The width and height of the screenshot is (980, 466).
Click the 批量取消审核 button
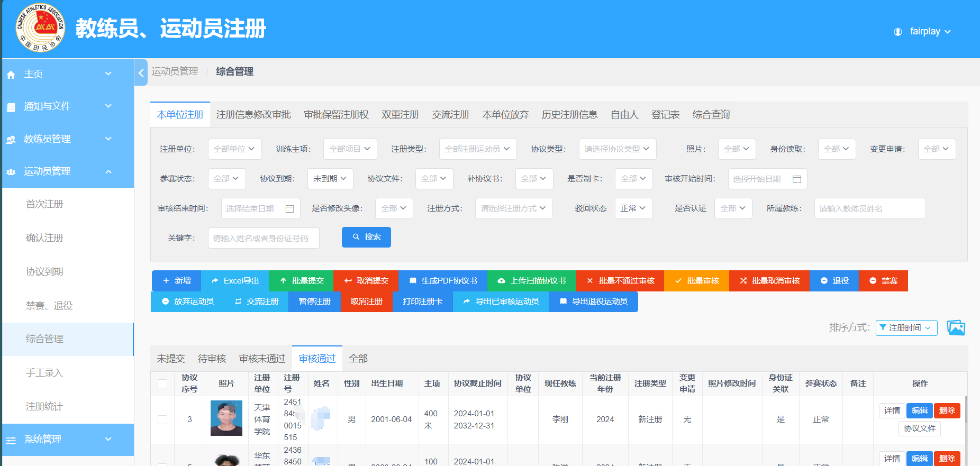point(769,281)
